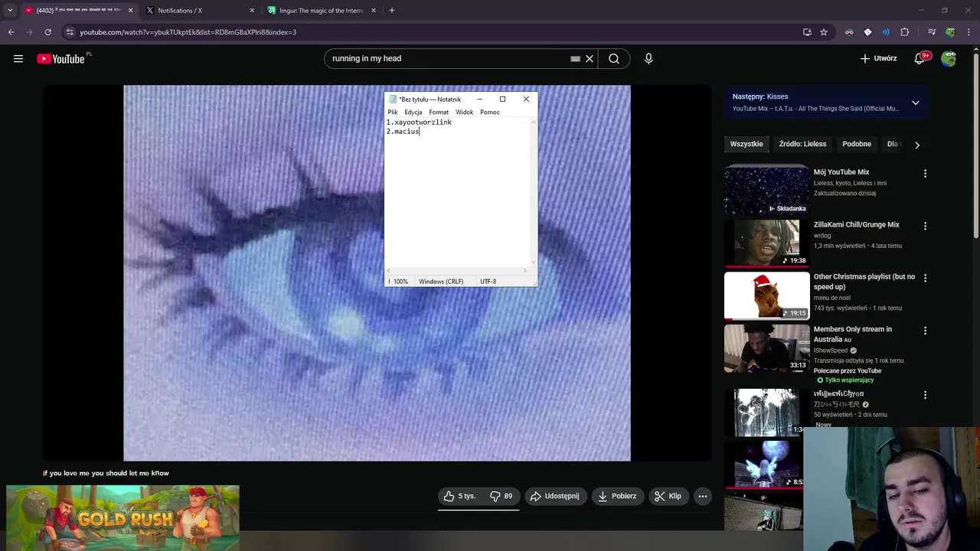This screenshot has height=551, width=980.
Task: Show more filter chips with right arrow
Action: (917, 145)
